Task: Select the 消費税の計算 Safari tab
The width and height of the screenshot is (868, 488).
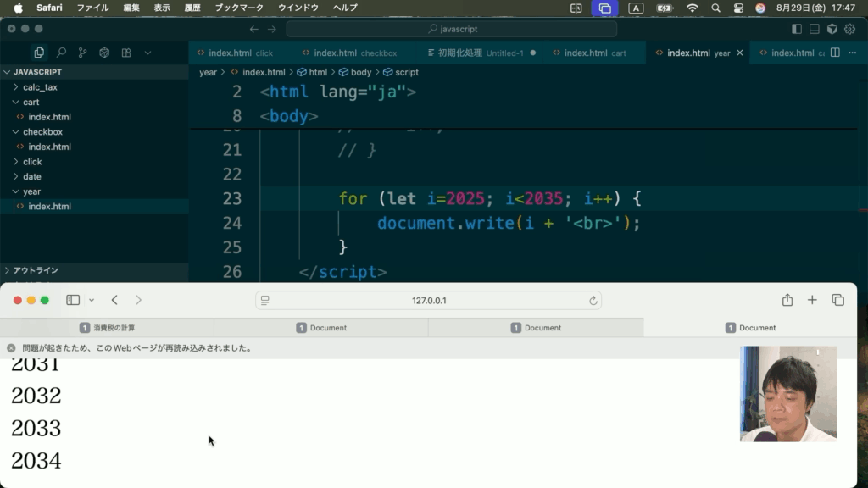Action: coord(107,328)
